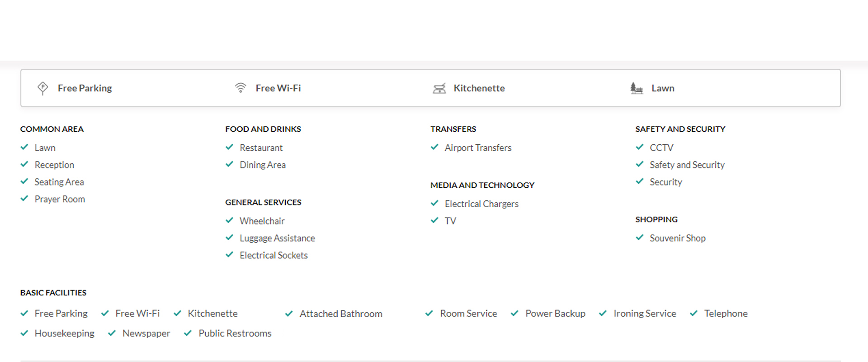Click the checkmark icon beside Airport Transfers
Screen dimensions: 868x362
[x=434, y=147]
